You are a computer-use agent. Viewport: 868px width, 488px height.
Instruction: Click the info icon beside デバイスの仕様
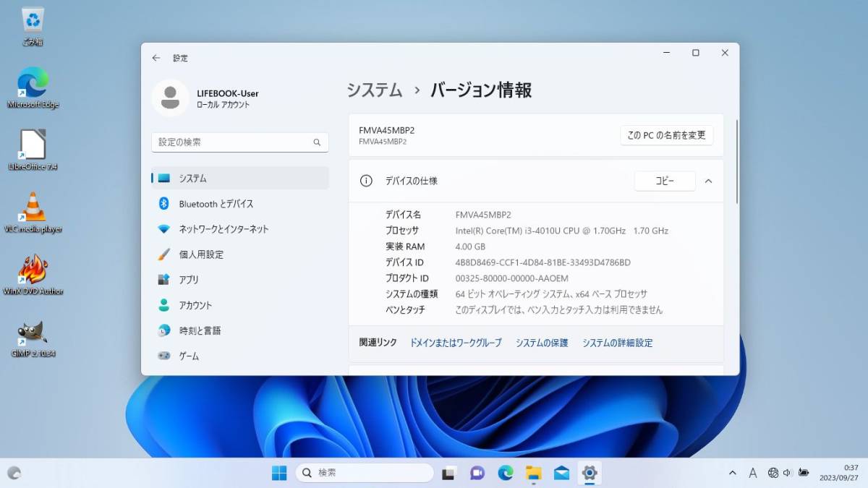click(x=366, y=181)
